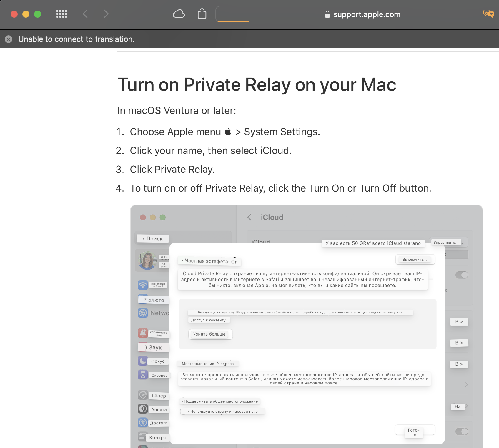The image size is (499, 448).
Task: Toggle the switch right of the Готово button
Action: tap(462, 432)
